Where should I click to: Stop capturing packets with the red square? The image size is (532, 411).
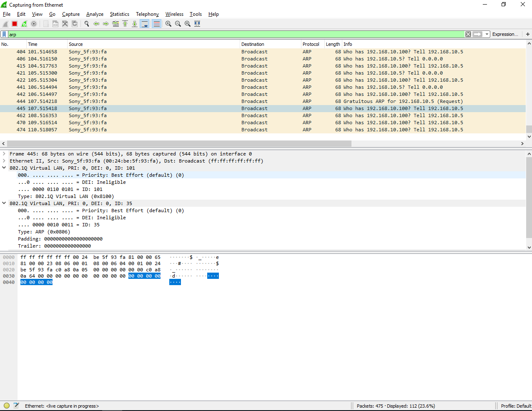15,24
